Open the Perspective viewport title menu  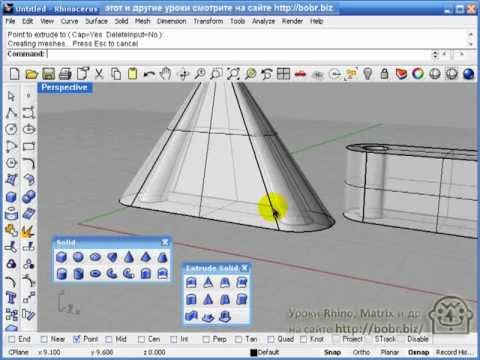pos(64,88)
